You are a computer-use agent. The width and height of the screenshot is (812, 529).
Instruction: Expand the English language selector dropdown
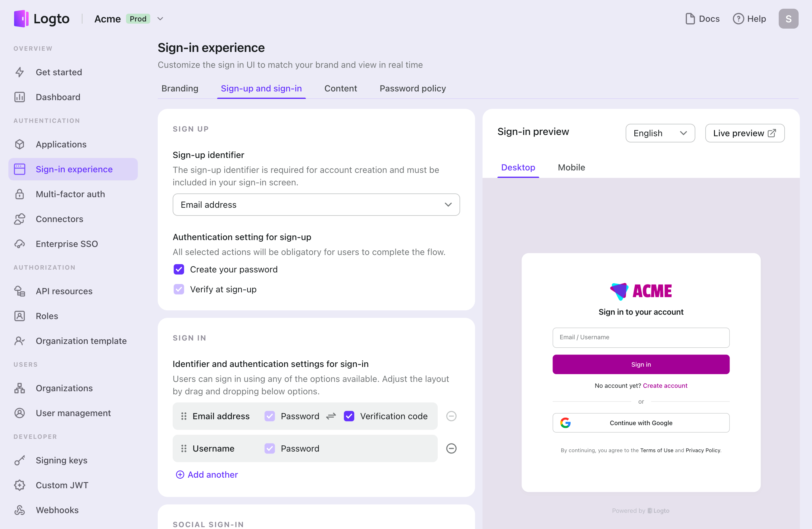point(659,132)
